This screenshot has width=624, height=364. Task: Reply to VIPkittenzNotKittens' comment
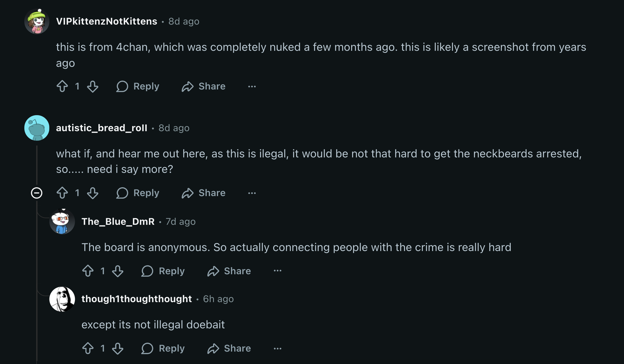(x=138, y=86)
